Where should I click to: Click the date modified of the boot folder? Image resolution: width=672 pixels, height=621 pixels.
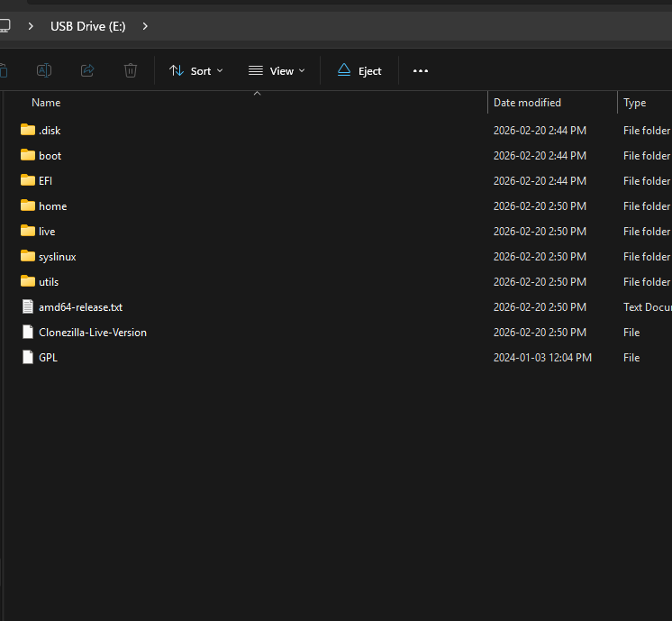pos(540,156)
